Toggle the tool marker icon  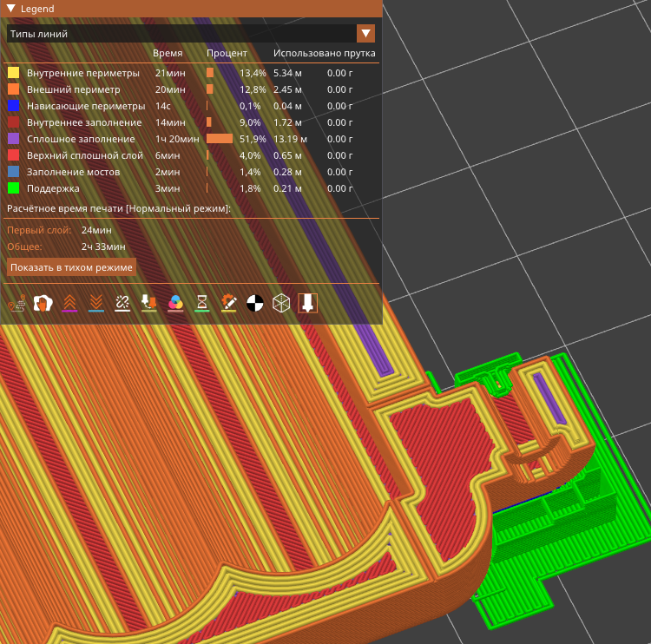(x=308, y=303)
